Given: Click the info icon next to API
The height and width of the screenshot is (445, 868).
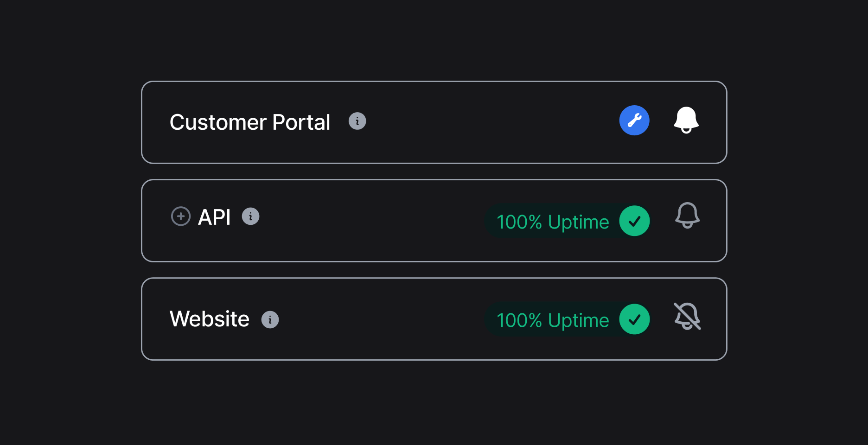Looking at the screenshot, I should click(x=251, y=216).
